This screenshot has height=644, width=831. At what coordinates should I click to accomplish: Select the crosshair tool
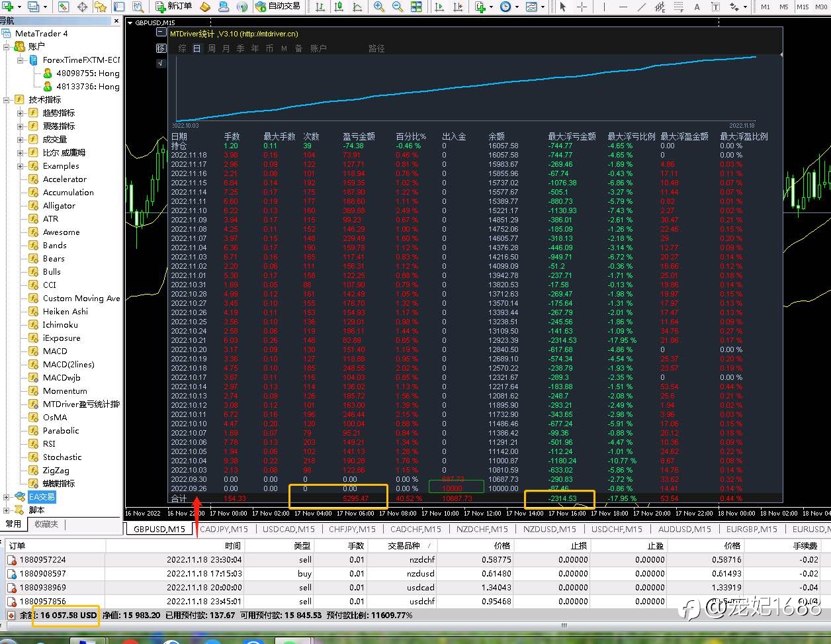pos(582,7)
